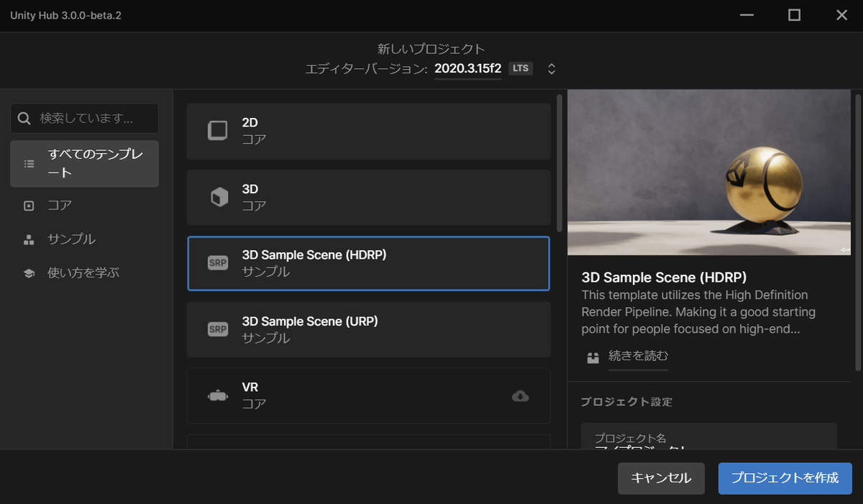Click the golden sphere preview thumbnail
This screenshot has height=504, width=863.
(709, 173)
